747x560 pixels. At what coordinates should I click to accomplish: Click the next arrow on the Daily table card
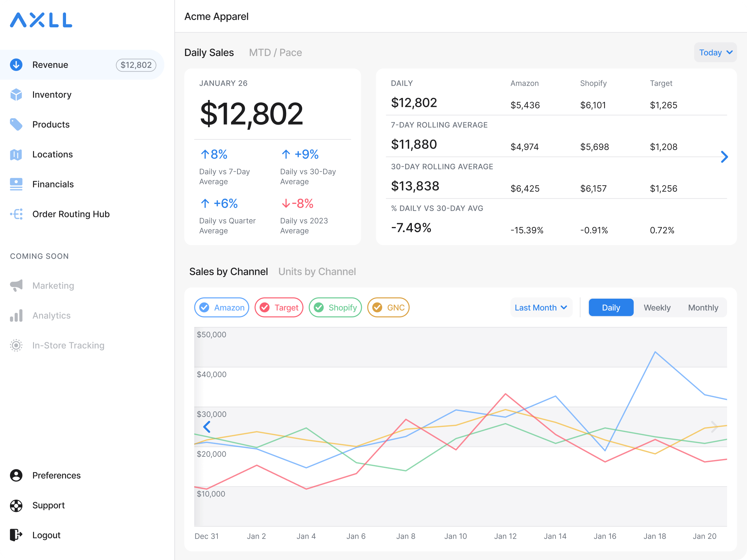click(x=724, y=157)
